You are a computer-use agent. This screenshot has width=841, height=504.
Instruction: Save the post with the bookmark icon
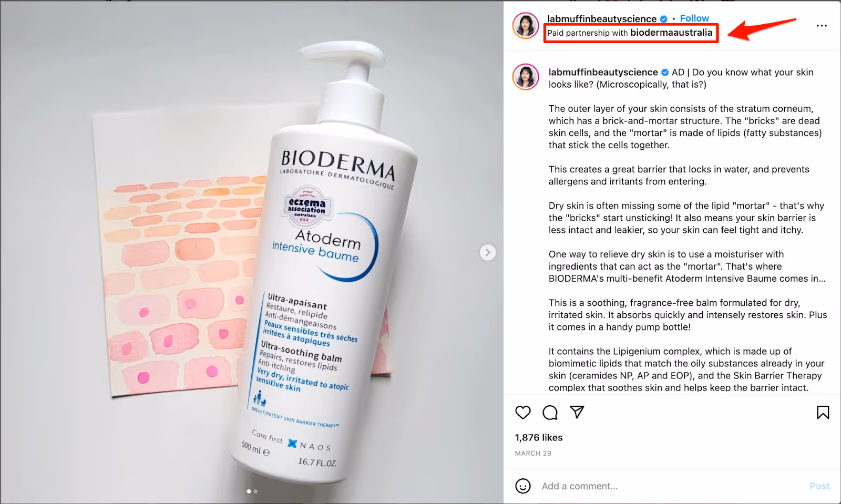tap(823, 413)
